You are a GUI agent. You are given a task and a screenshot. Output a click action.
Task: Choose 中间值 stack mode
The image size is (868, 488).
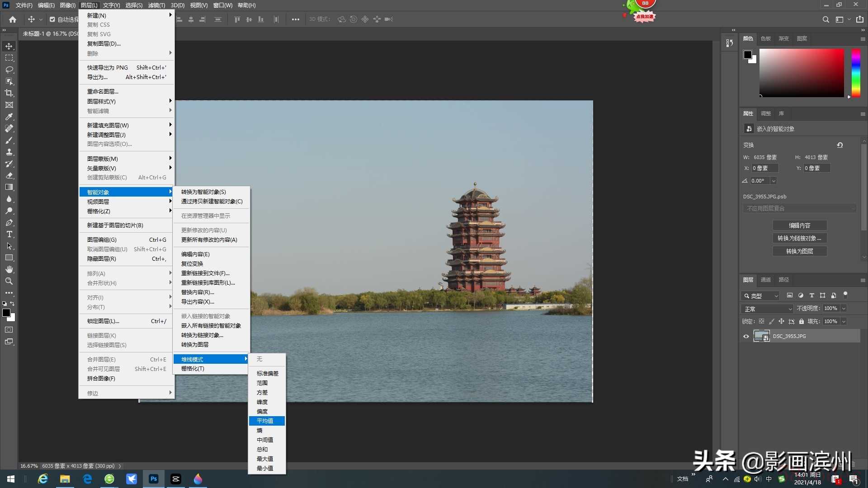pos(267,440)
